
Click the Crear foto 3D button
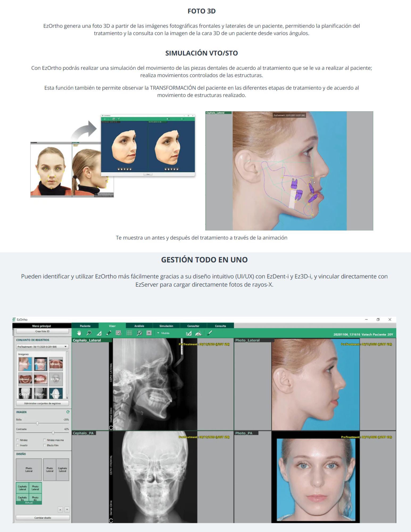43,331
